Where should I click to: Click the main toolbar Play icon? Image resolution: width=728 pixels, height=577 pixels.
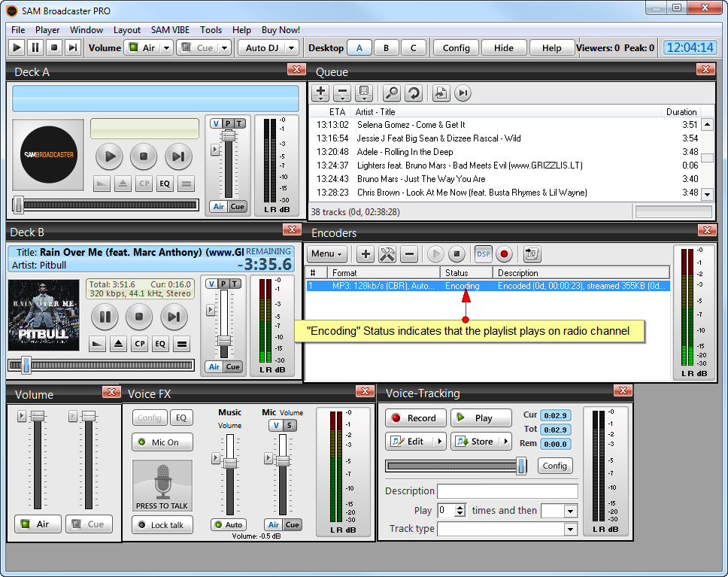(x=17, y=47)
